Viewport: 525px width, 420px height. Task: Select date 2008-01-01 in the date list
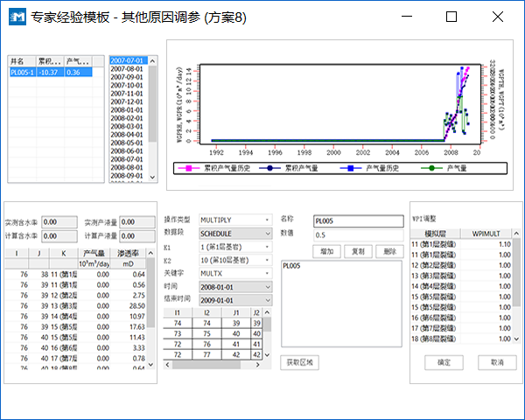128,109
